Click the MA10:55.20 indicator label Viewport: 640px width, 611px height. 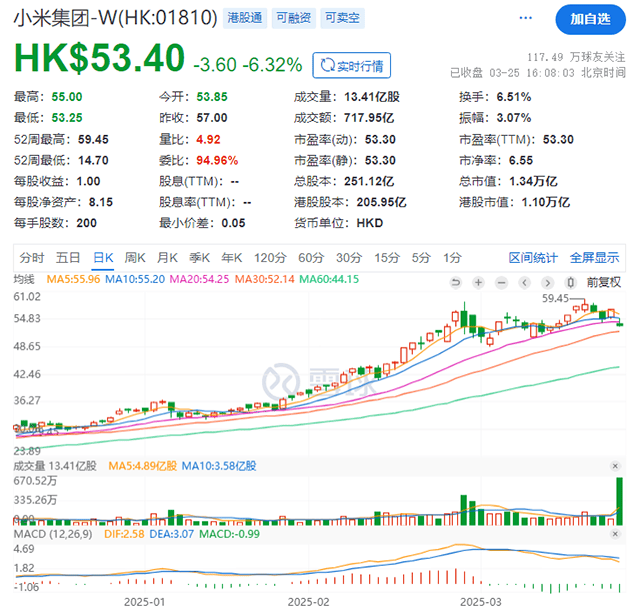pyautogui.click(x=135, y=280)
